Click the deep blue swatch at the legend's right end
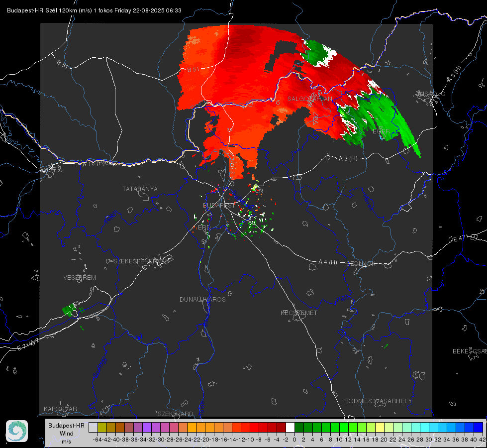This screenshot has width=487, height=448. click(x=479, y=427)
